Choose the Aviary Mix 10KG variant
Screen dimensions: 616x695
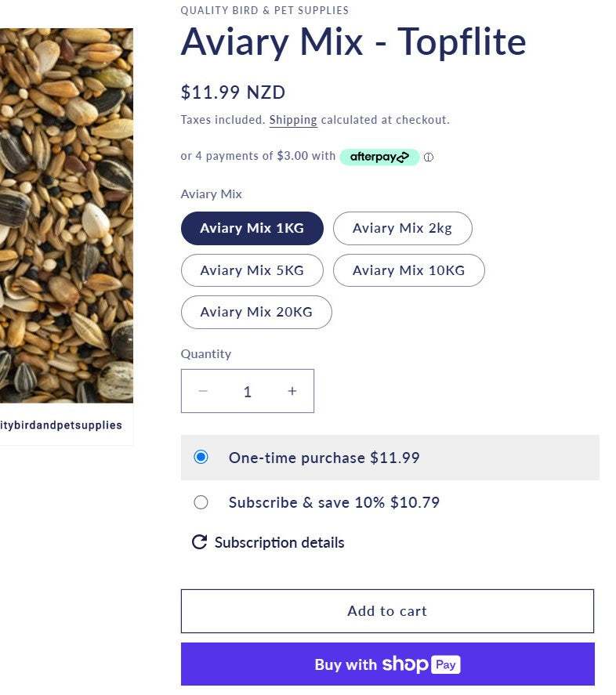(408, 270)
